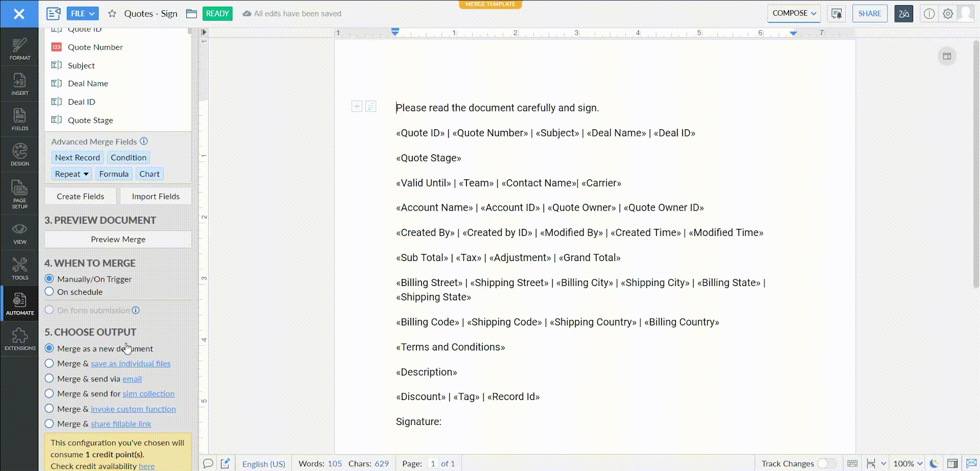Open the Design panel icon
Image resolution: width=980 pixels, height=471 pixels.
(19, 155)
